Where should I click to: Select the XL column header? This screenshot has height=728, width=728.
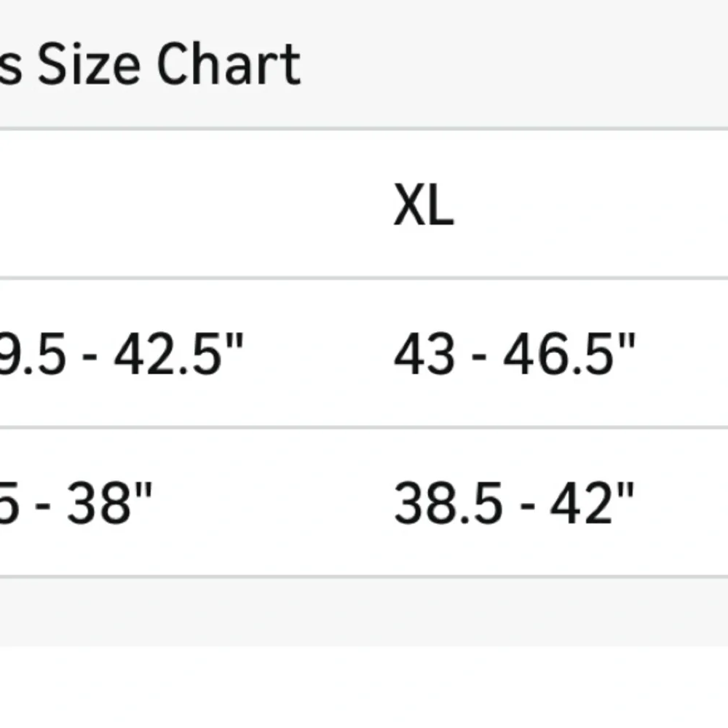click(x=424, y=204)
